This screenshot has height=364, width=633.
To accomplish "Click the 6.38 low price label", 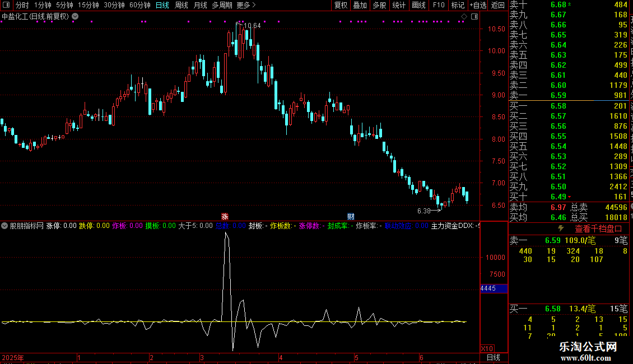I will 424,211.
